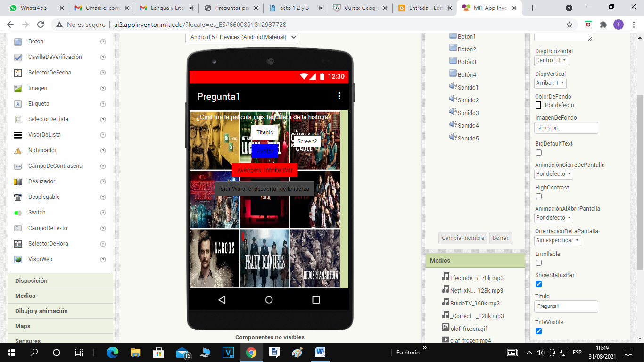Select Botón1 in the components tree
The image size is (644, 362).
pos(462,36)
